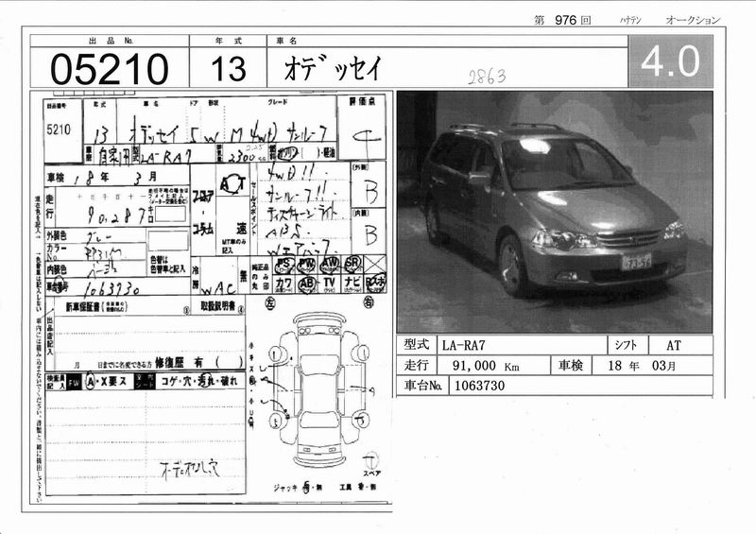Open the Odyssey vehicle photo

555,212
